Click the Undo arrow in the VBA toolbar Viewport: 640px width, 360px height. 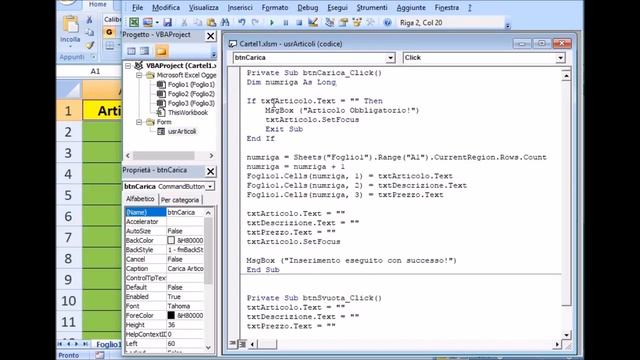click(x=242, y=22)
